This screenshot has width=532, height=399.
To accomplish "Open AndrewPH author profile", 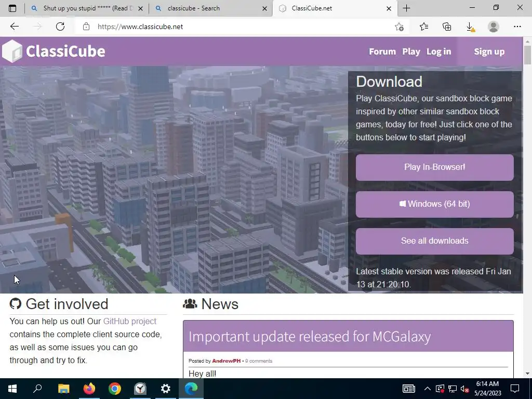I will click(227, 361).
